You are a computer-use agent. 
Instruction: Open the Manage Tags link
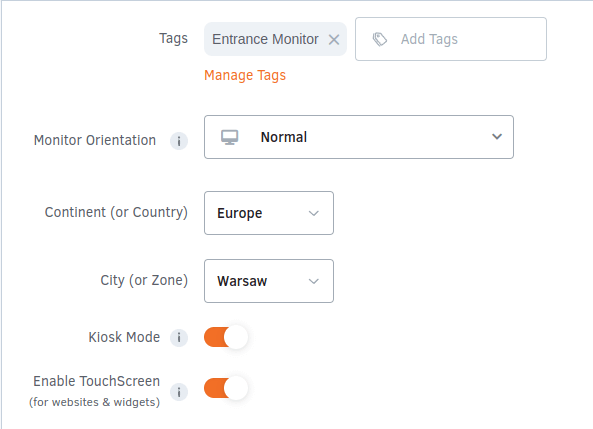245,75
